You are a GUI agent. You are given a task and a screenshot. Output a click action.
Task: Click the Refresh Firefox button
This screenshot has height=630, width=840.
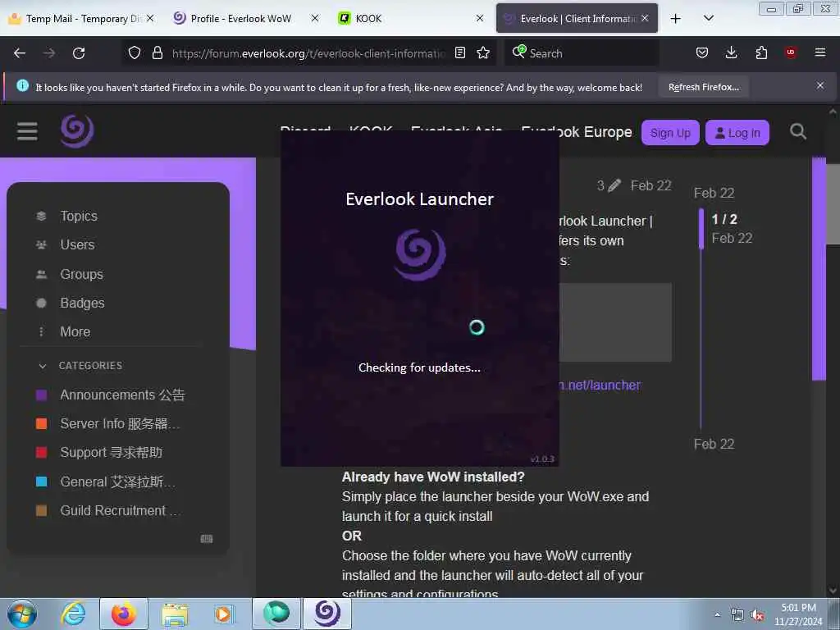point(703,87)
